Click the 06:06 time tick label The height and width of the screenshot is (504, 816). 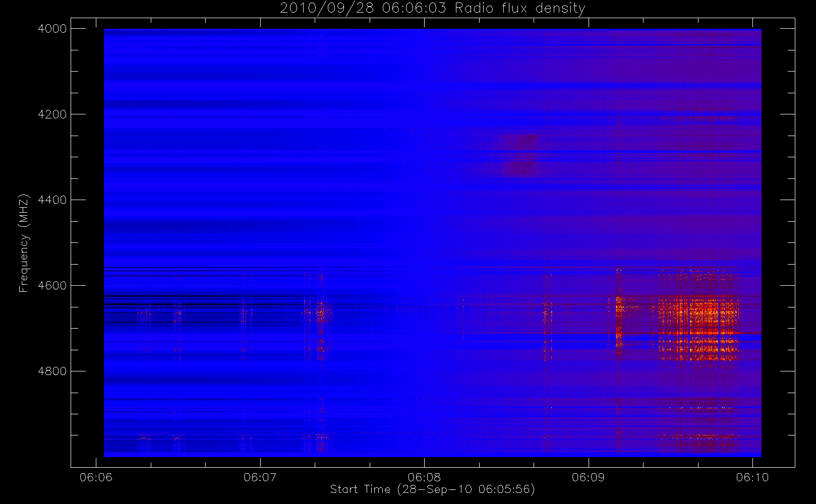[96, 477]
